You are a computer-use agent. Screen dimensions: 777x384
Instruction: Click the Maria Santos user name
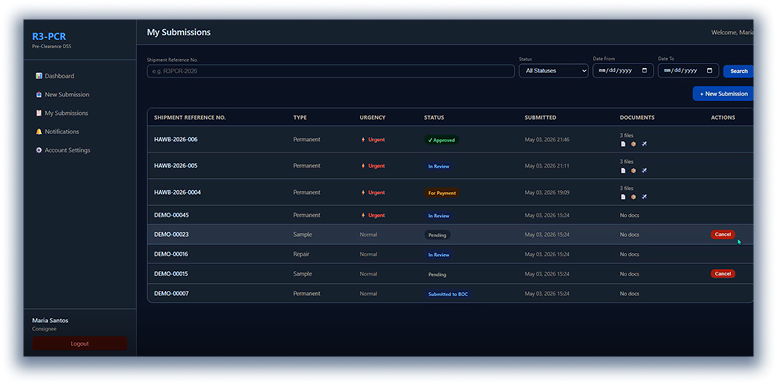pyautogui.click(x=50, y=321)
